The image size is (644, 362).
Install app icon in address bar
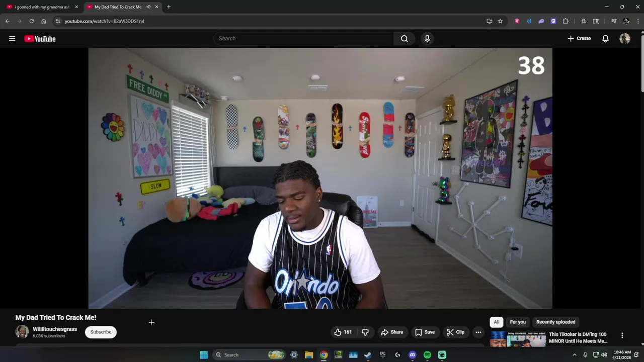tap(489, 21)
